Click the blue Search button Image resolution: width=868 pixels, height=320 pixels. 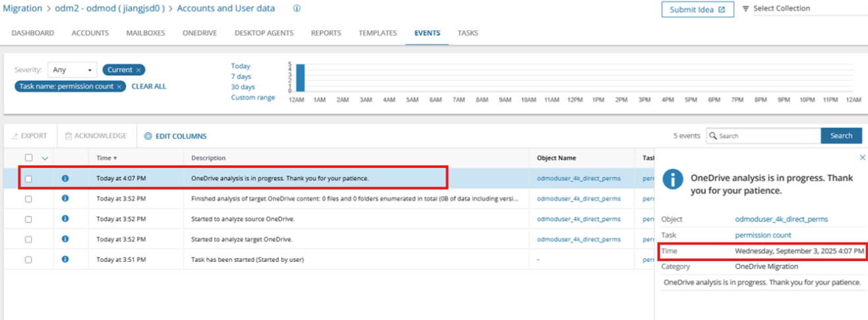(x=841, y=135)
